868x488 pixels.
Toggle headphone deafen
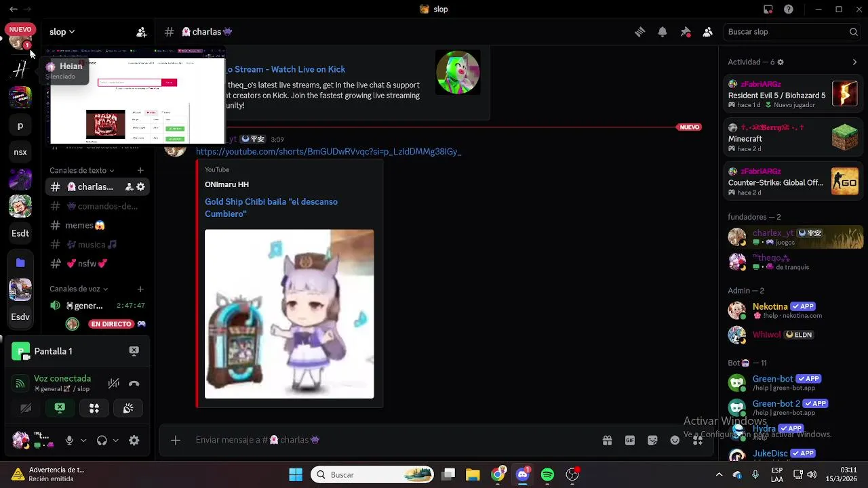click(x=102, y=441)
